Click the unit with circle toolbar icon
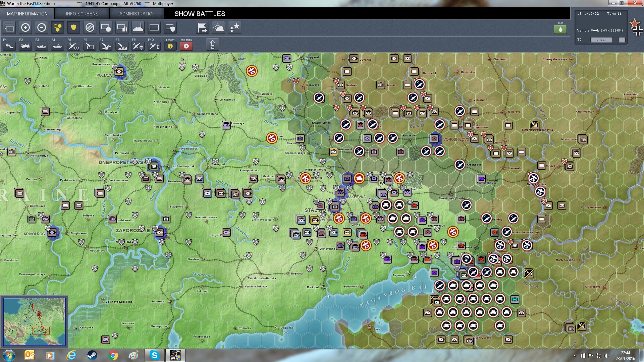The image size is (644, 362). [x=106, y=27]
